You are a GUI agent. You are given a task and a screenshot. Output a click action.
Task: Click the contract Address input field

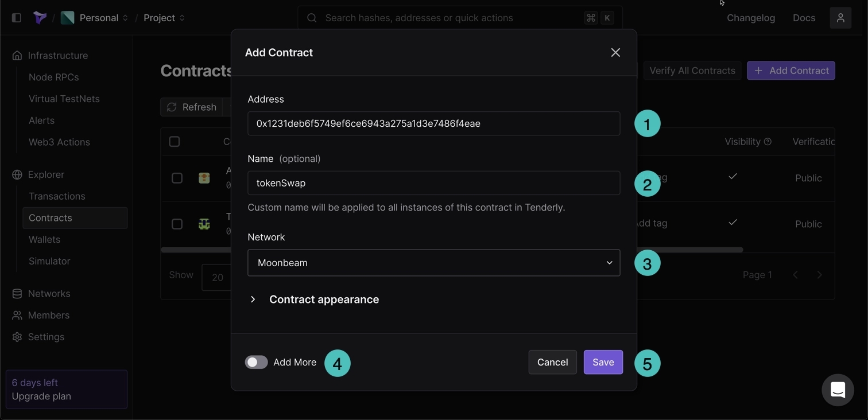[x=433, y=123]
